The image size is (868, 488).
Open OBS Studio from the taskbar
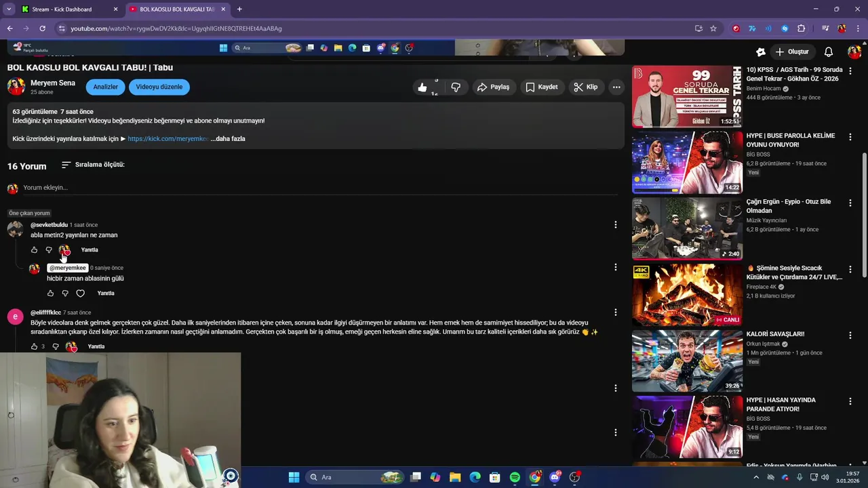click(575, 477)
